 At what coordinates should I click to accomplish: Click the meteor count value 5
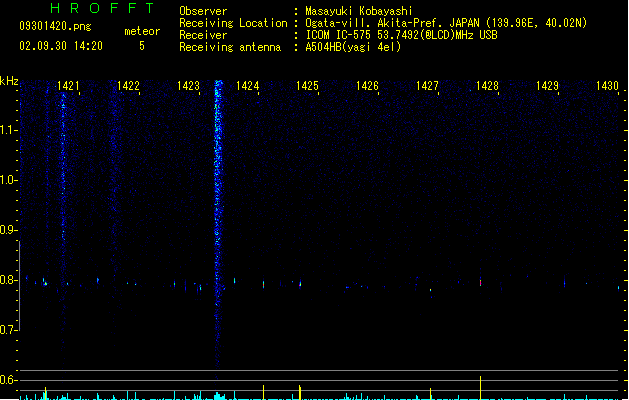point(142,46)
